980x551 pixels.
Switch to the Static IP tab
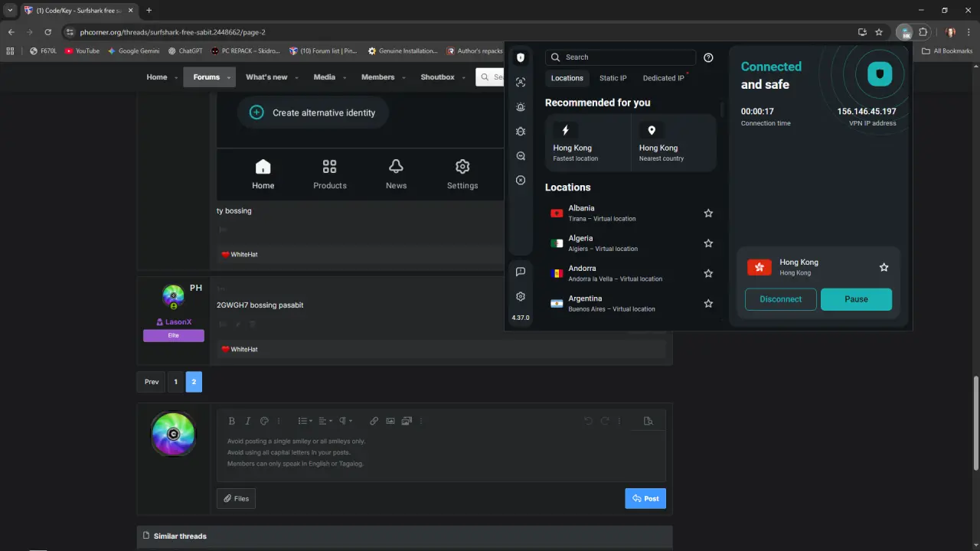tap(612, 78)
